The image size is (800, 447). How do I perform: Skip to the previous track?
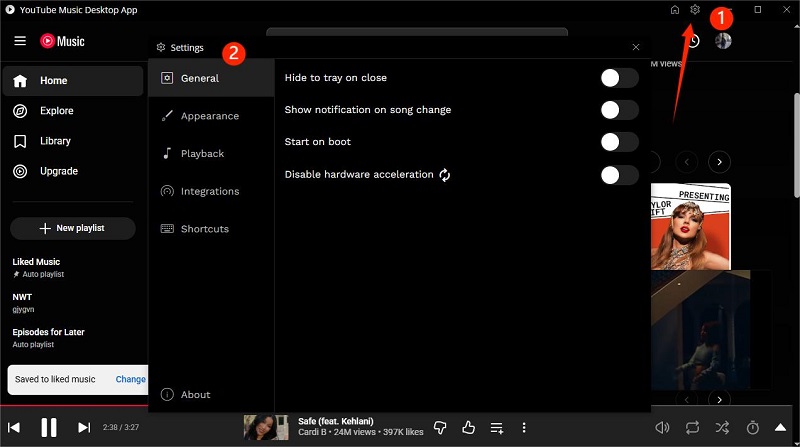(14, 428)
